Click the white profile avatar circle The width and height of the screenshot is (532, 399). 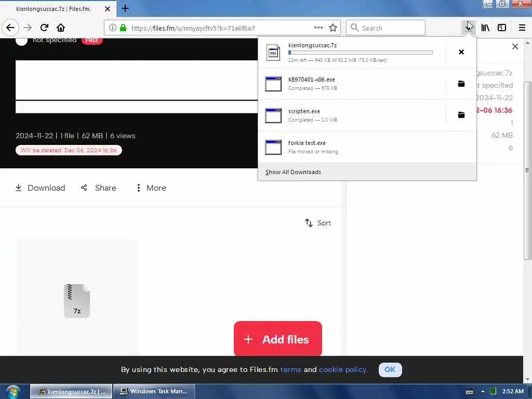pyautogui.click(x=21, y=41)
